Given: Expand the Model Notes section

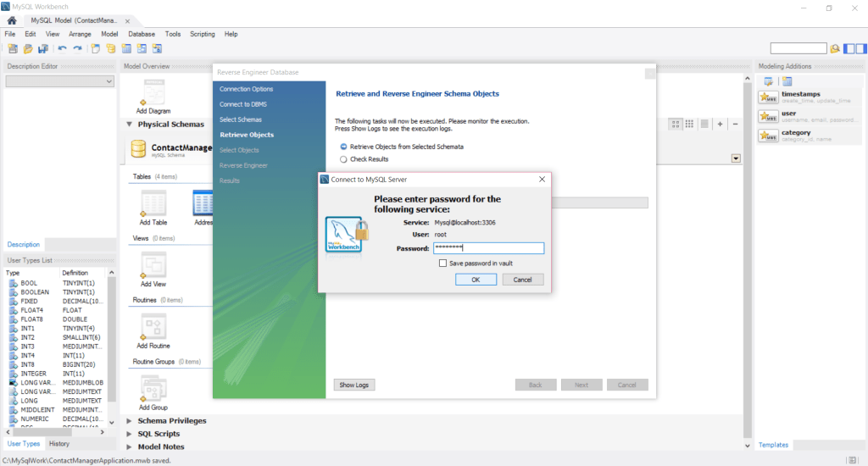Looking at the screenshot, I should coord(129,447).
